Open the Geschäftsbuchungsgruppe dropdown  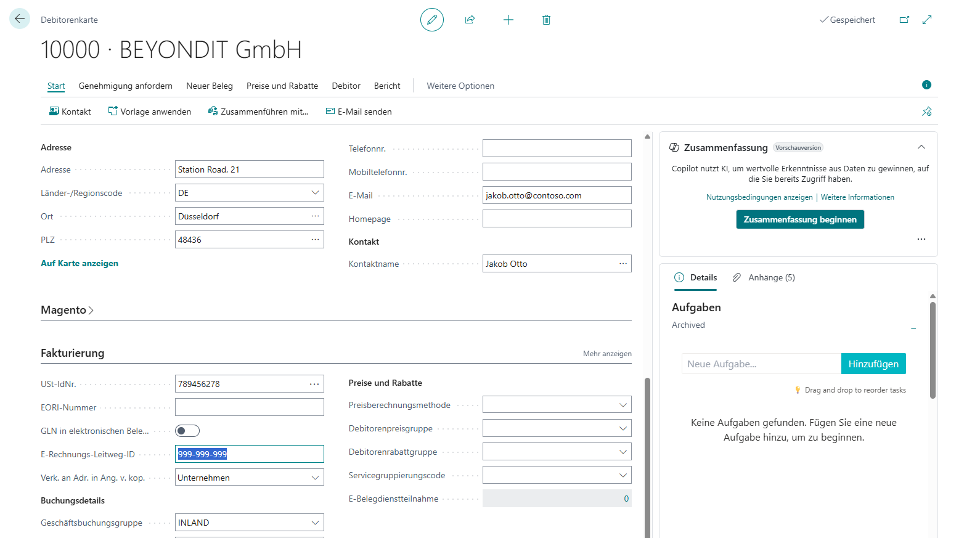pos(315,523)
